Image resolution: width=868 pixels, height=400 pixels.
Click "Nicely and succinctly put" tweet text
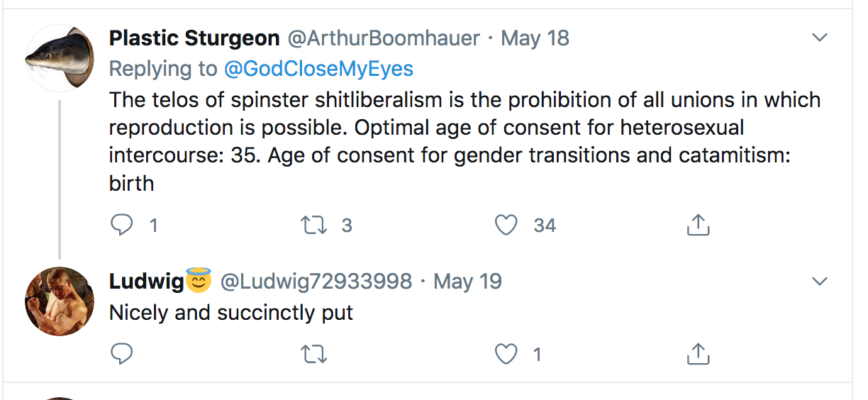(231, 312)
